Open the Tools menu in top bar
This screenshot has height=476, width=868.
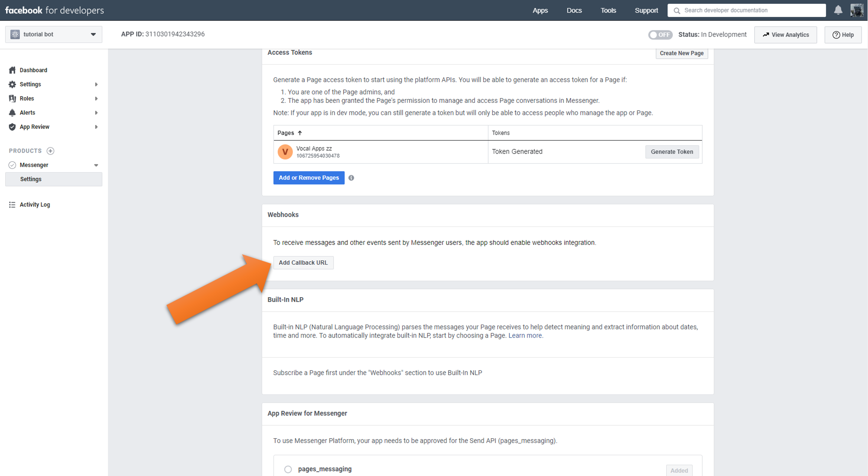[x=608, y=10]
